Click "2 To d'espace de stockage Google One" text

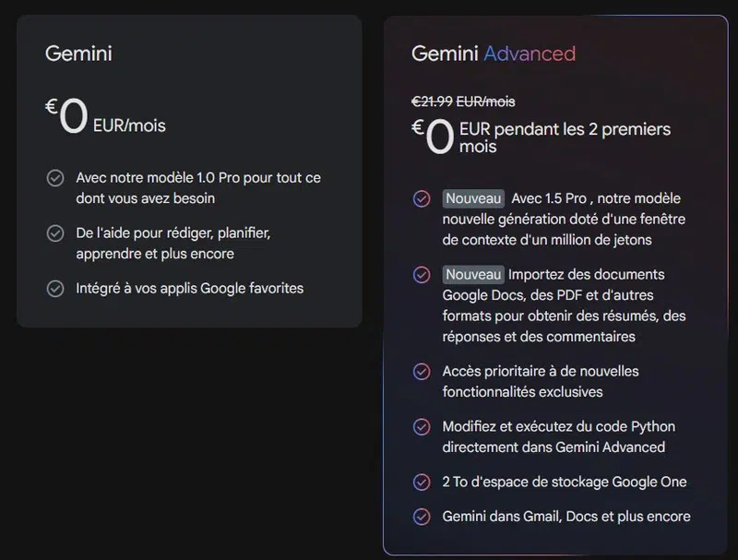(565, 482)
